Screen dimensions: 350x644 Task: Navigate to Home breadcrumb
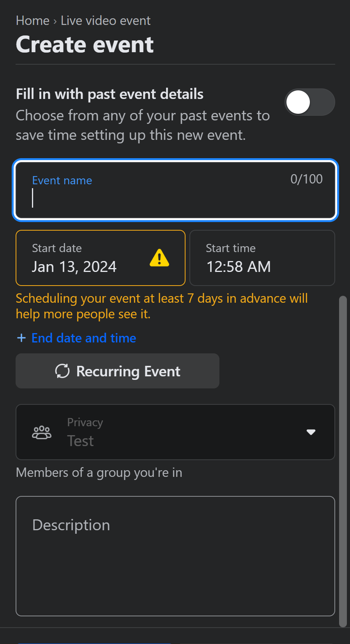pyautogui.click(x=32, y=21)
